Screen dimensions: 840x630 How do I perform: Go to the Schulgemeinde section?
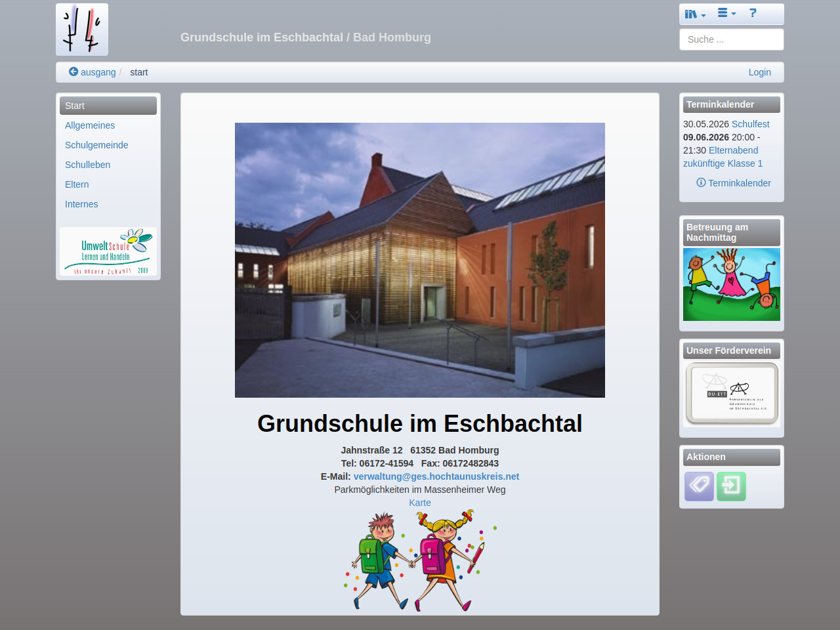click(x=96, y=145)
